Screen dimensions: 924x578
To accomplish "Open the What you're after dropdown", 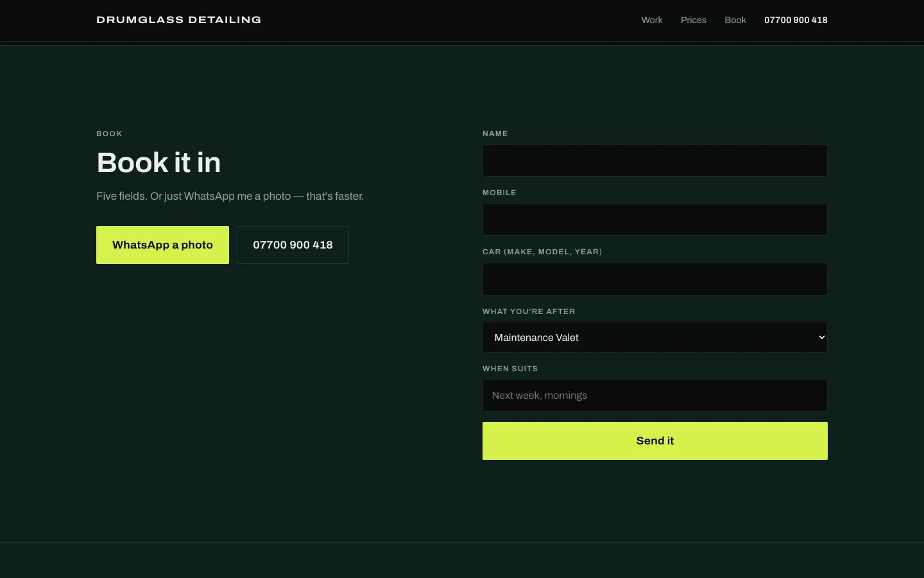I will (x=655, y=337).
